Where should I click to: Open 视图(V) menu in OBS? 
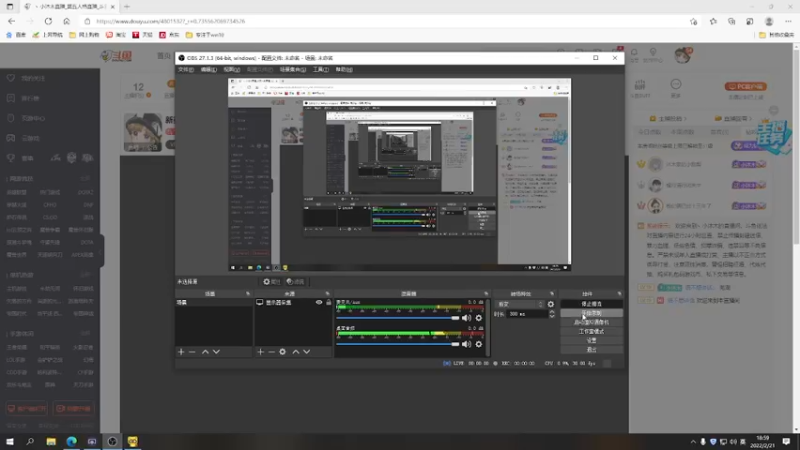[x=232, y=69]
